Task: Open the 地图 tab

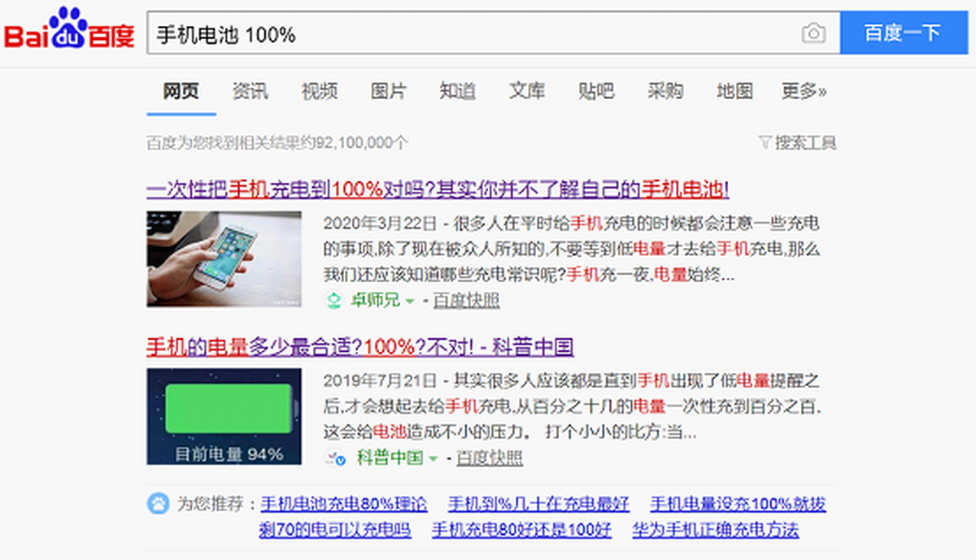Action: click(734, 92)
